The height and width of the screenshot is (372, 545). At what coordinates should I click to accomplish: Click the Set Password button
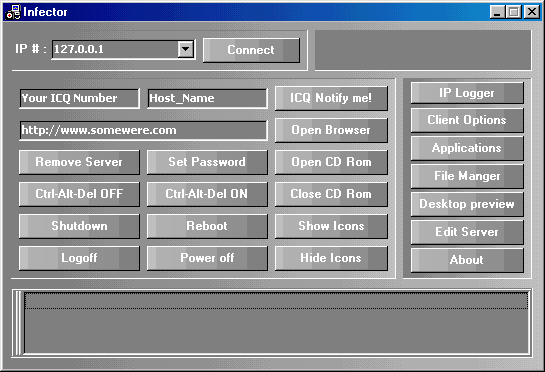(207, 162)
